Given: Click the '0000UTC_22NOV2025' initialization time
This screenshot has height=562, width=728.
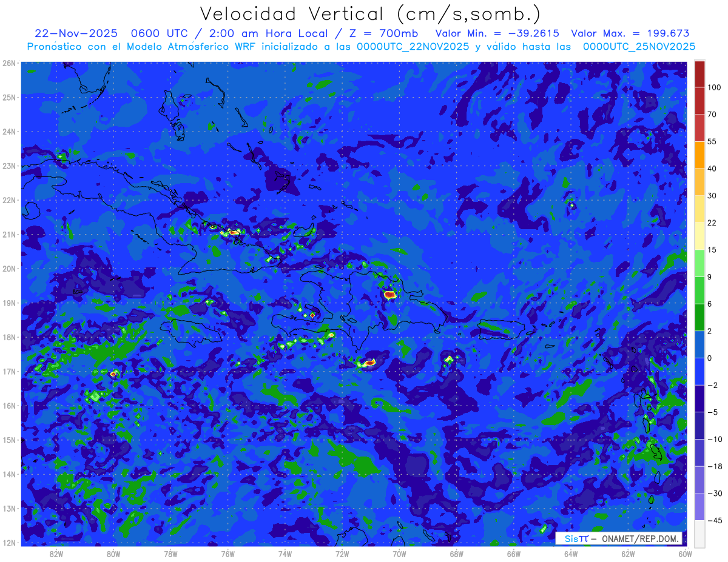Looking at the screenshot, I should point(413,47).
